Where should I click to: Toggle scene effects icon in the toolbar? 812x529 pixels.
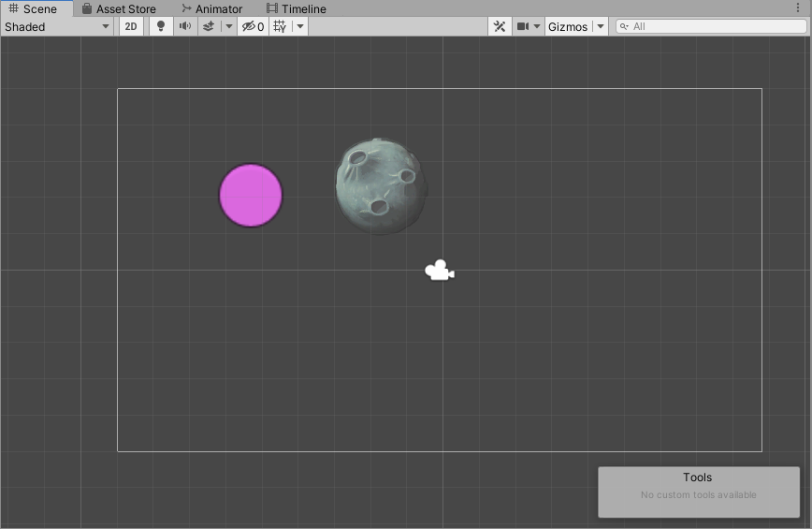coord(210,26)
